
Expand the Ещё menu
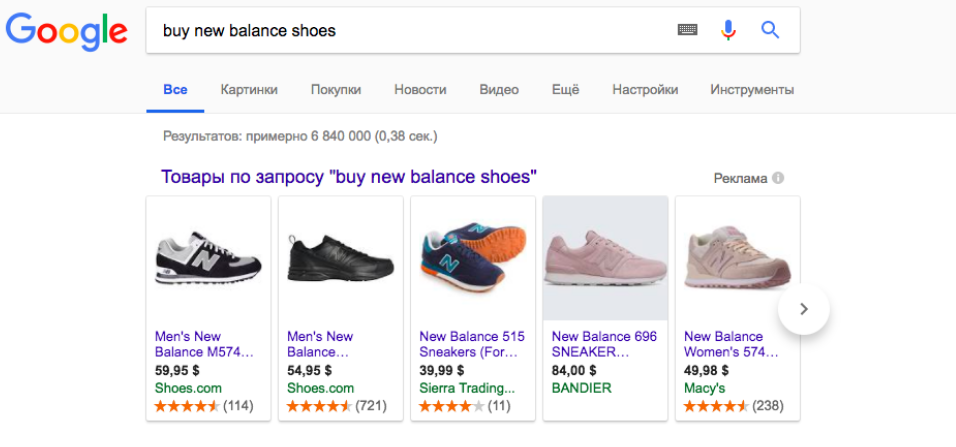click(x=565, y=89)
